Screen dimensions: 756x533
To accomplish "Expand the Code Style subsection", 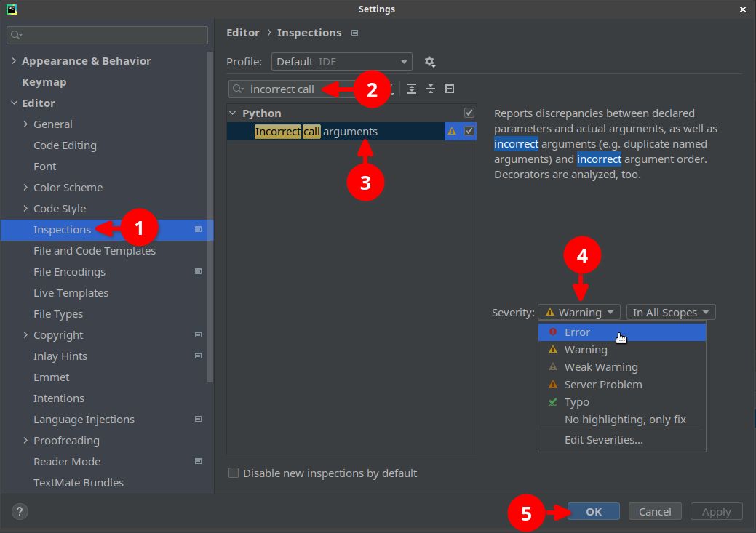I will (x=25, y=208).
